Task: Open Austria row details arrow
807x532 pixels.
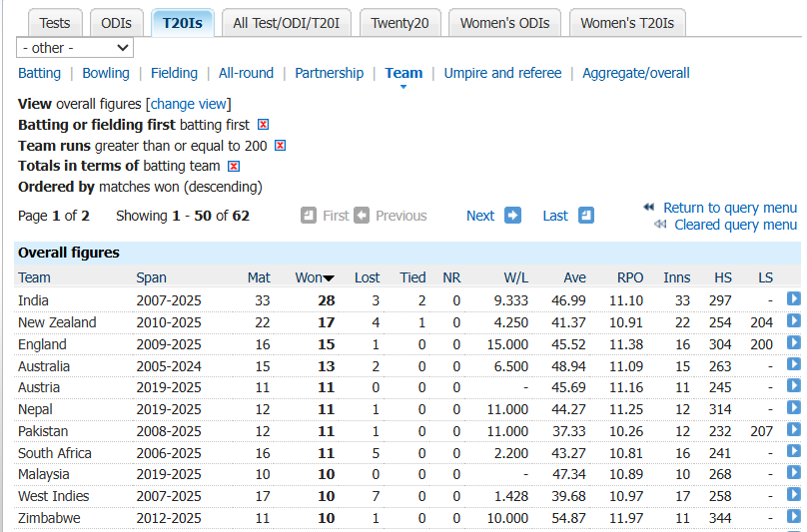Action: point(794,386)
